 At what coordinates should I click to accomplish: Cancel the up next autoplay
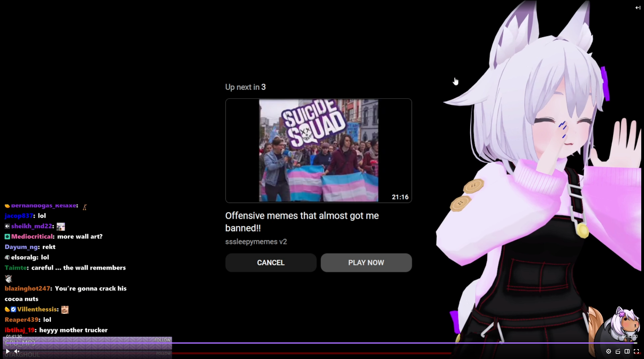(271, 263)
